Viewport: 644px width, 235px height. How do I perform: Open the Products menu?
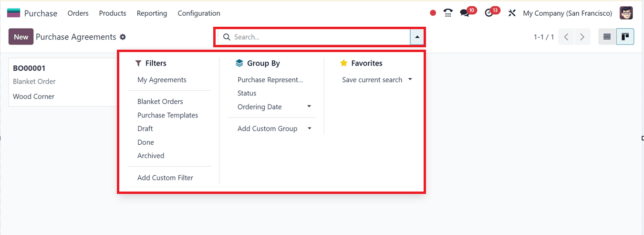(113, 13)
